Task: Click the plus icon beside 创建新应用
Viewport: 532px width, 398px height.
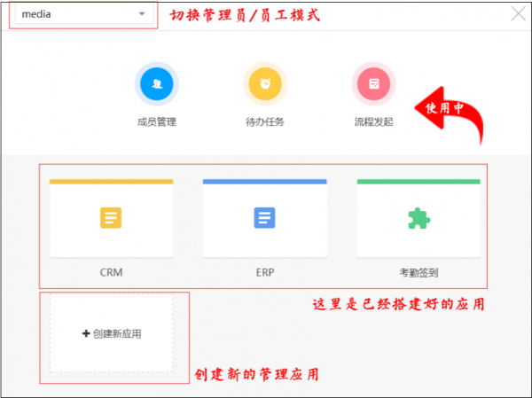Action: point(86,333)
